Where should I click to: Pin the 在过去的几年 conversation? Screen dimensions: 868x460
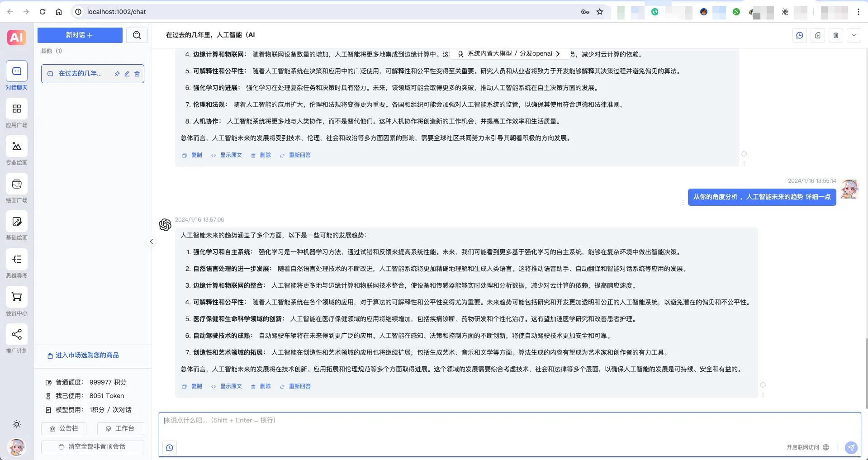click(117, 74)
